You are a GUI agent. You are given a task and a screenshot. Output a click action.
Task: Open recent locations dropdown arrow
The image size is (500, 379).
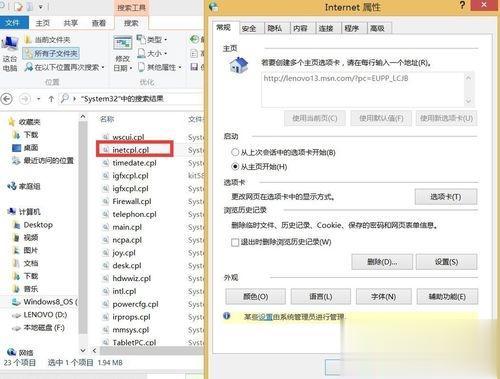coord(39,99)
